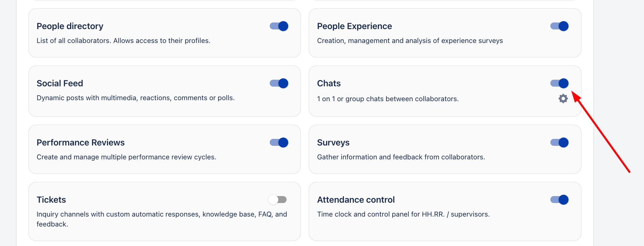Disable the Chats toggle
The width and height of the screenshot is (644, 246).
(x=559, y=83)
